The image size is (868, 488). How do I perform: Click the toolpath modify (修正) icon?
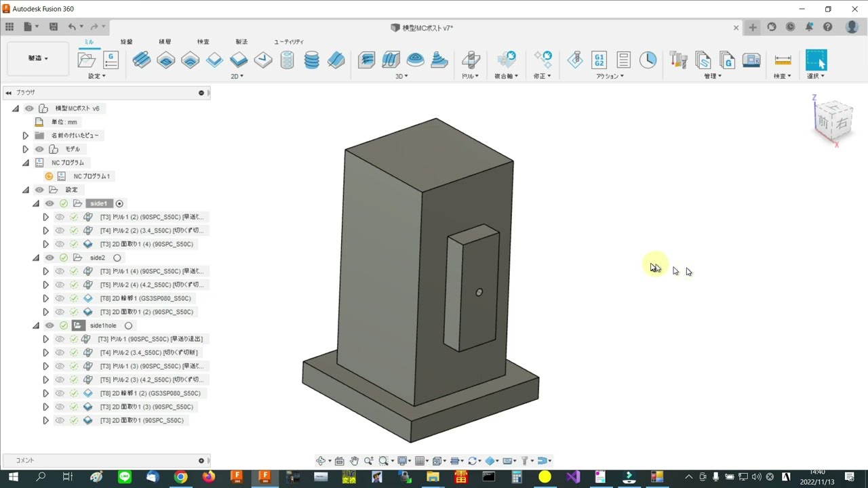point(542,60)
